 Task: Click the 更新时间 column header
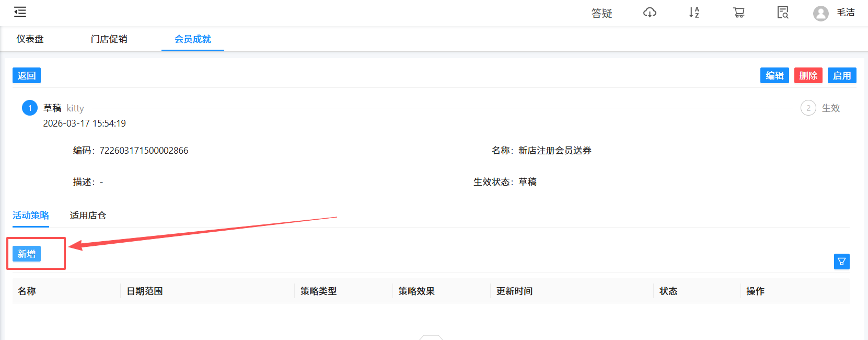[x=514, y=291]
